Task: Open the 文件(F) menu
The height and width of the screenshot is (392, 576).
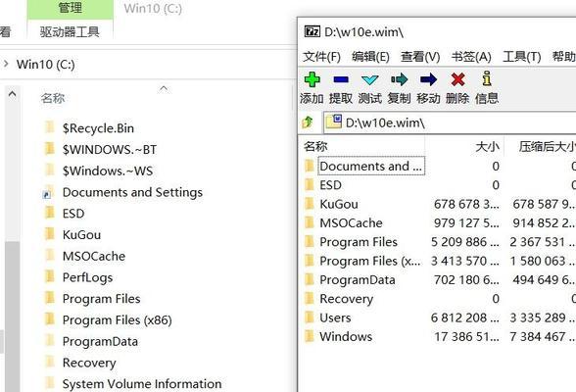Action: click(x=321, y=57)
